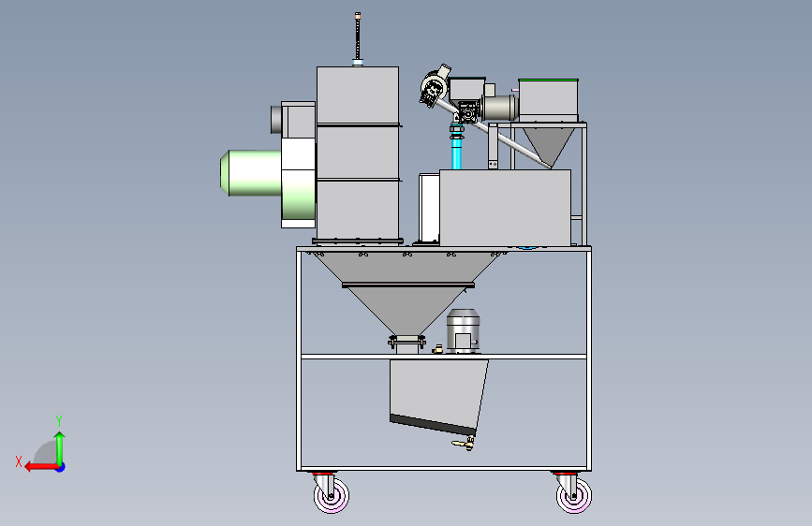Click the red X axis arrow of the triad
The height and width of the screenshot is (526, 812).
tap(41, 466)
